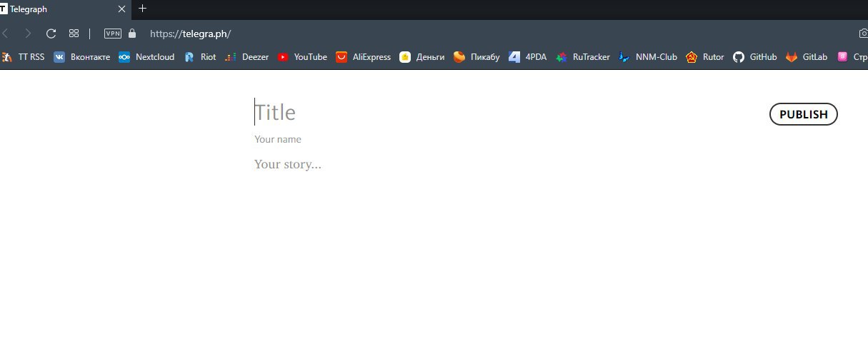Open the Вконтакте bookmark

tap(82, 57)
